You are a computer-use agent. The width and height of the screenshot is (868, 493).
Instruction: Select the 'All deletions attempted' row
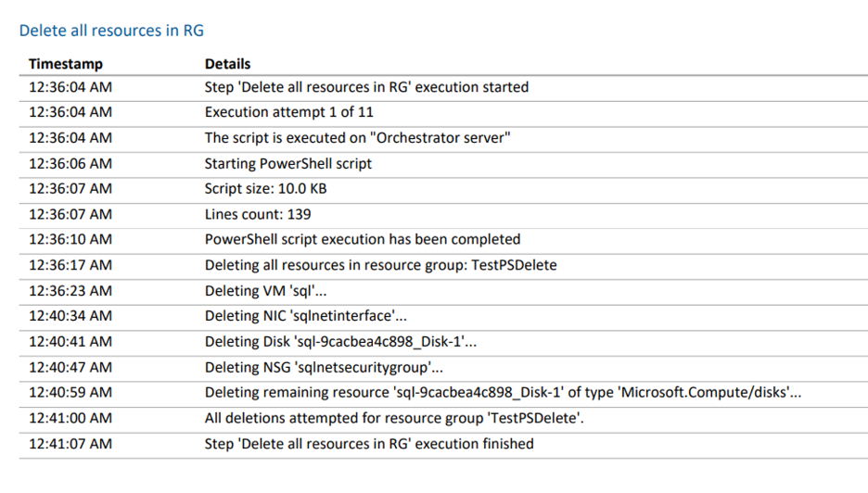point(443,418)
